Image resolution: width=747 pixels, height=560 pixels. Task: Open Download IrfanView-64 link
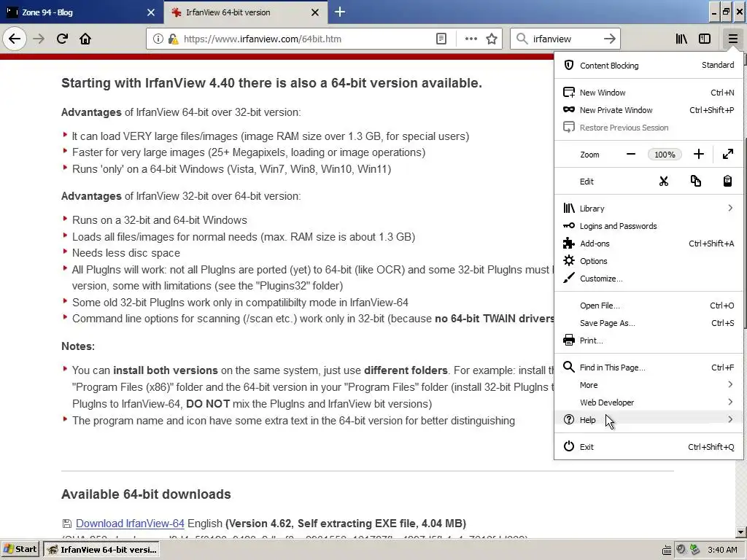[130, 524]
